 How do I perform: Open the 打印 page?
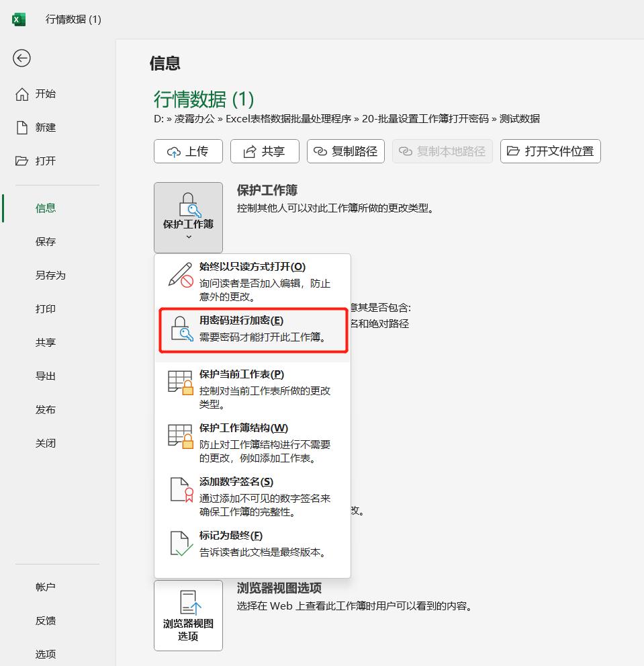pos(44,308)
